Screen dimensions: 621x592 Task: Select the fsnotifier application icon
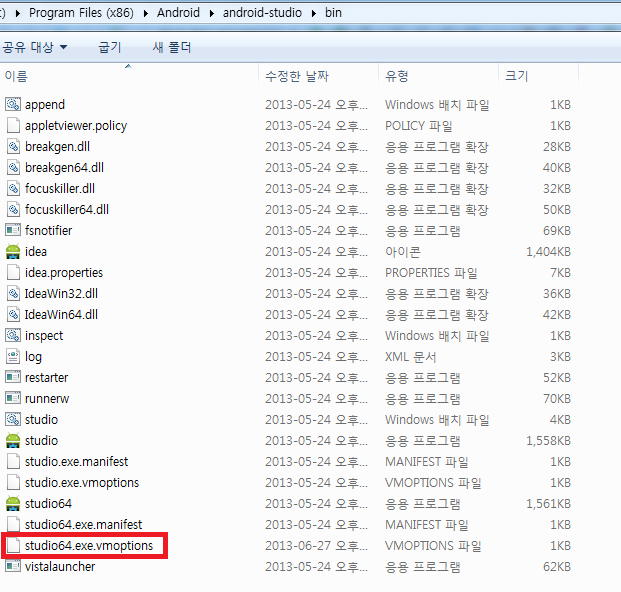13,230
